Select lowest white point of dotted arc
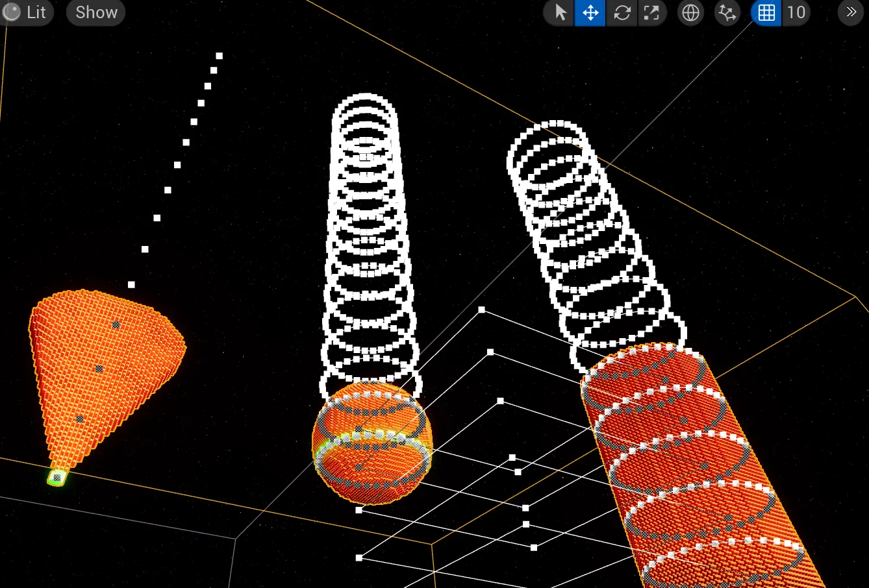The height and width of the screenshot is (588, 869). click(131, 285)
